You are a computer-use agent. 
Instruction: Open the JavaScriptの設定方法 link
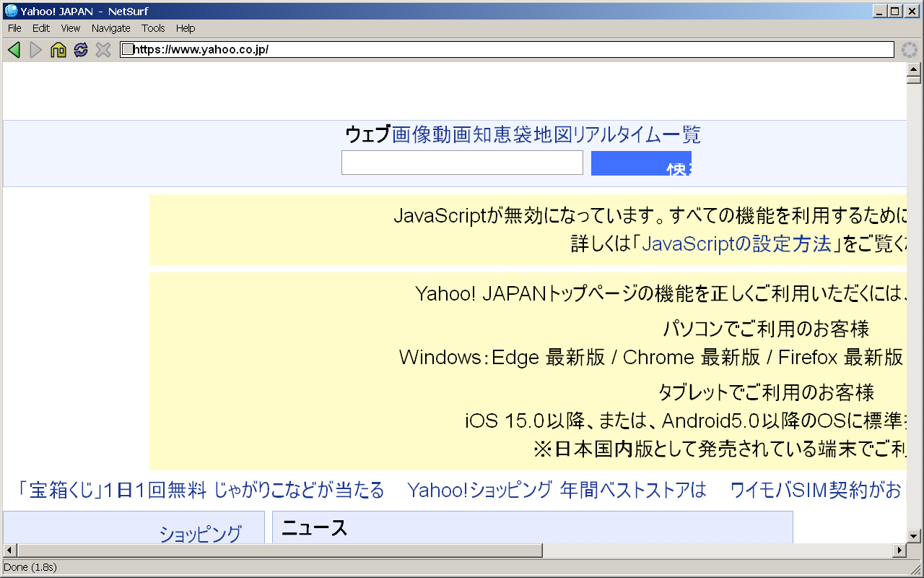(736, 244)
